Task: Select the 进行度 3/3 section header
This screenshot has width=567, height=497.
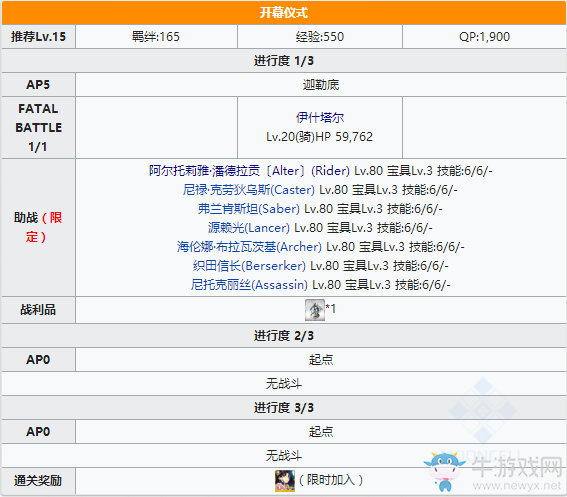Action: click(x=284, y=408)
